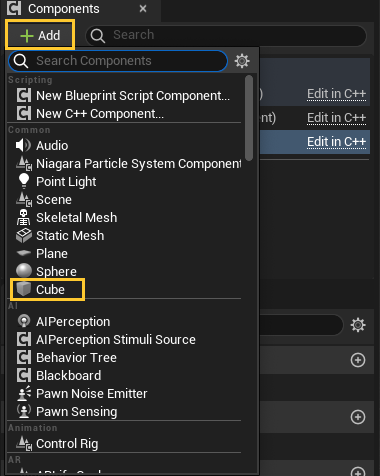
Task: Click the upper plus circle button
Action: tap(358, 360)
